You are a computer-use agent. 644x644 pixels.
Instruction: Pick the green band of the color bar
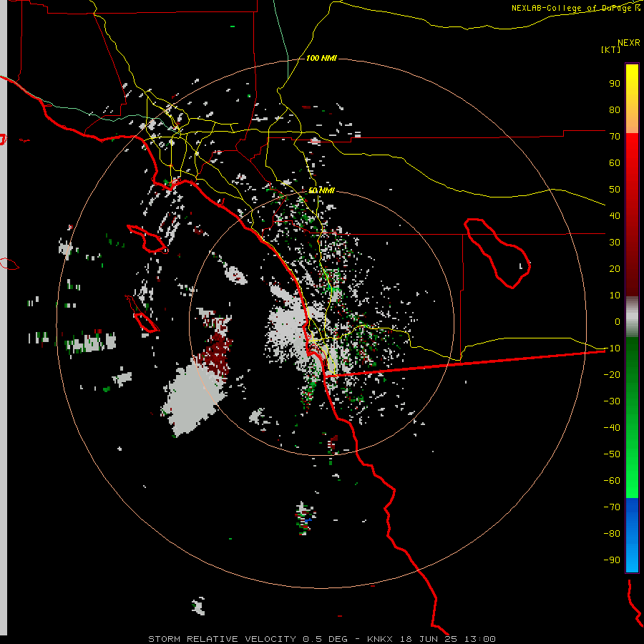point(632,417)
